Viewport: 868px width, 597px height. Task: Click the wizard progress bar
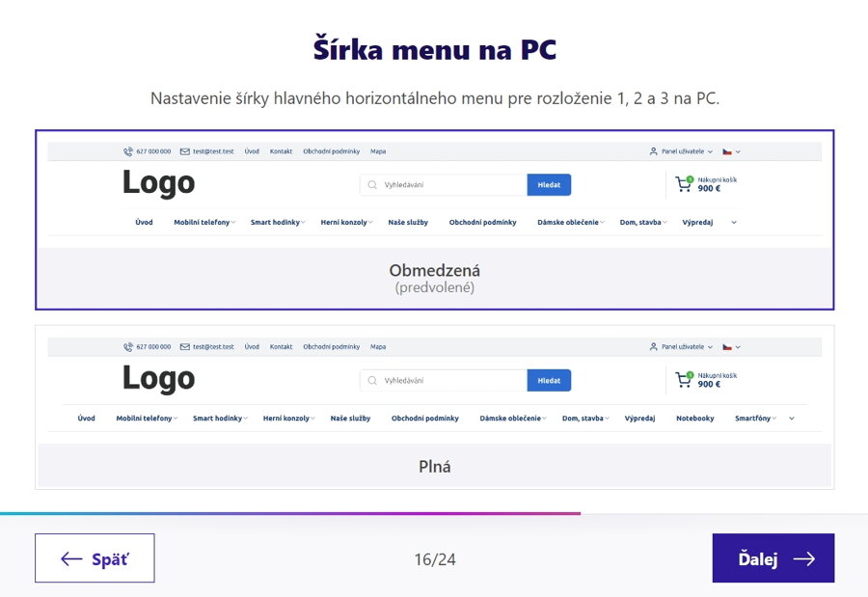(289, 513)
